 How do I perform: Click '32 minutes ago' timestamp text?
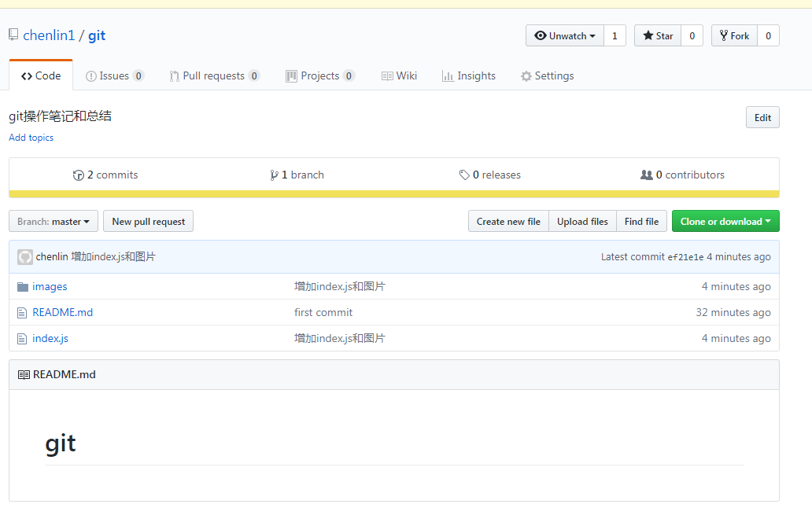coord(733,313)
